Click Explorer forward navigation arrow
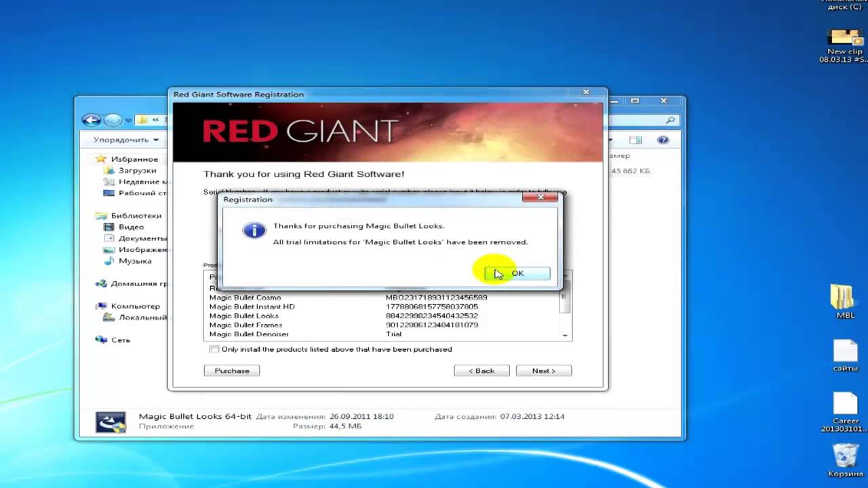Viewport: 868px width, 488px height. click(113, 120)
